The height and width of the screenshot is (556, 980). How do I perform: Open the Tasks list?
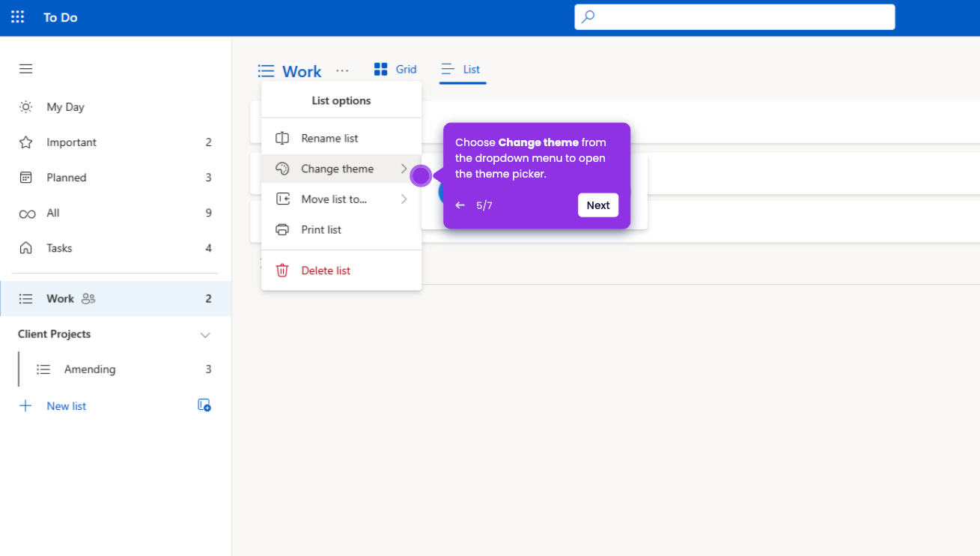(x=115, y=248)
